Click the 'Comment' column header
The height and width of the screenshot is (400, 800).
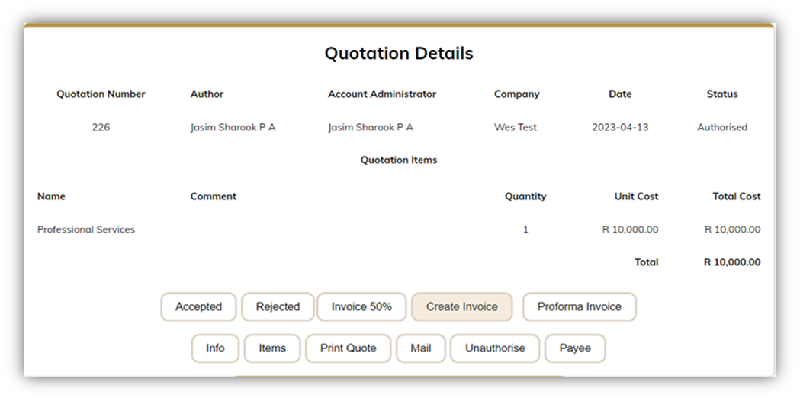point(213,196)
